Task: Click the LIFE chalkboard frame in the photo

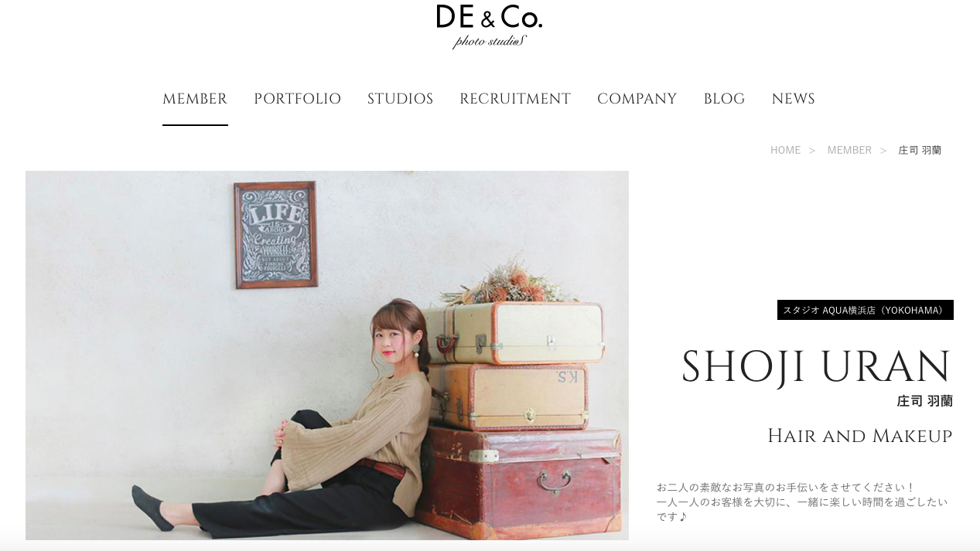Action: click(276, 235)
